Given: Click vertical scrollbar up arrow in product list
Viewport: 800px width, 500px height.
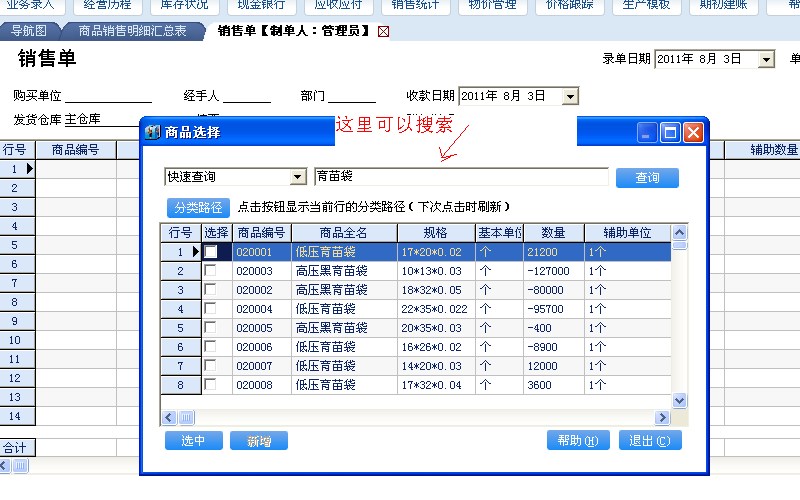Looking at the screenshot, I should point(679,232).
